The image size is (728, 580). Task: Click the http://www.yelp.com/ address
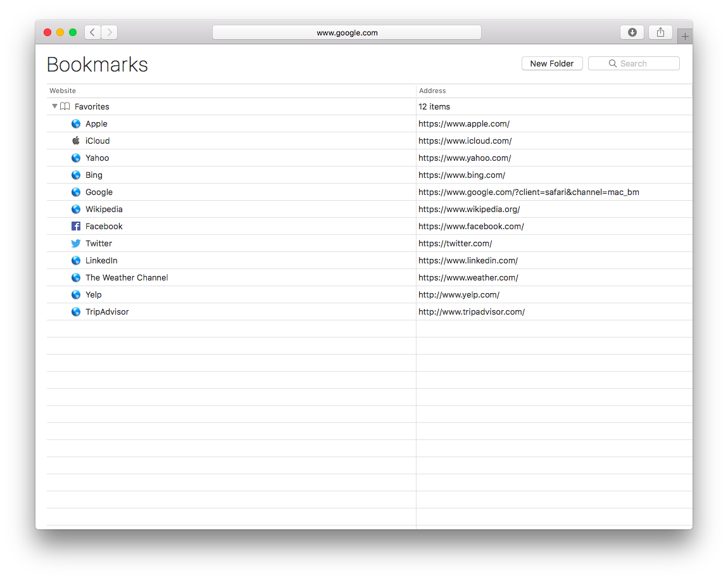click(459, 294)
